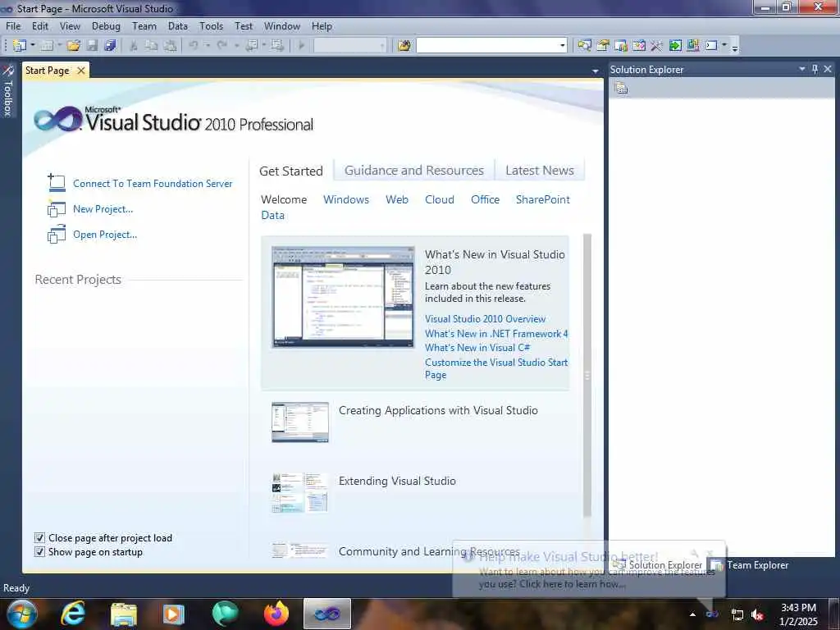
Task: Click the Save All toolbar icon
Action: pyautogui.click(x=110, y=46)
